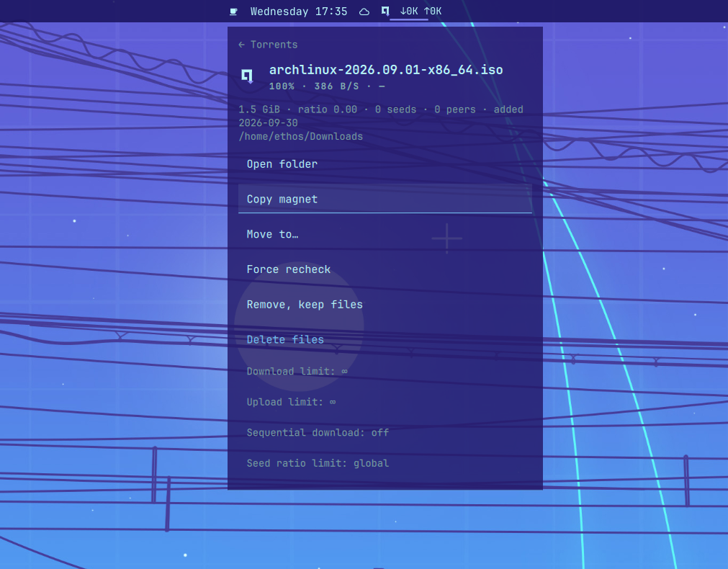The height and width of the screenshot is (569, 728).
Task: Change Download limit: ∞ setting
Action: click(385, 371)
